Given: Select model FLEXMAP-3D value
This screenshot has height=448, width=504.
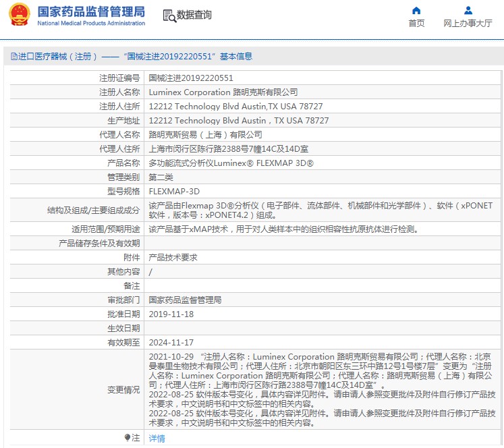Looking at the screenshot, I should click(x=174, y=191).
